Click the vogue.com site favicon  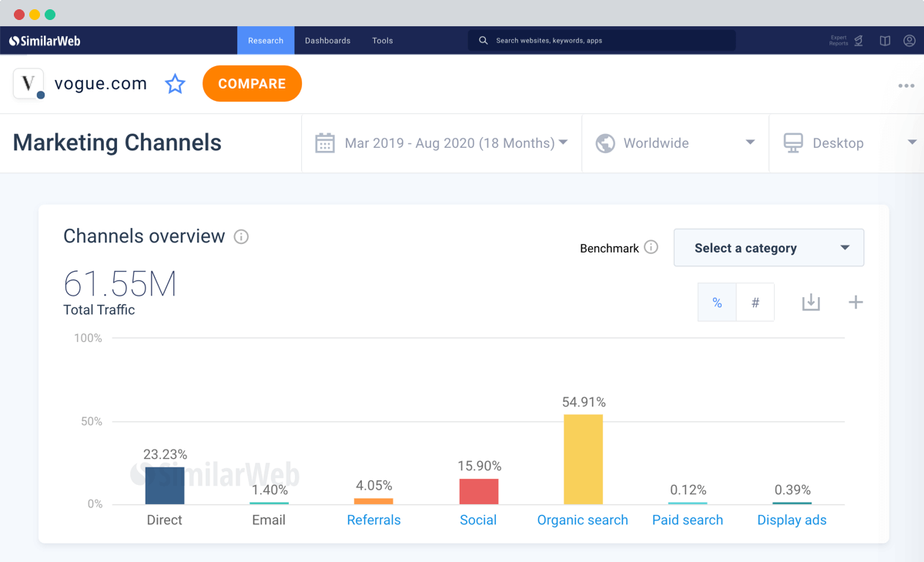pos(28,83)
